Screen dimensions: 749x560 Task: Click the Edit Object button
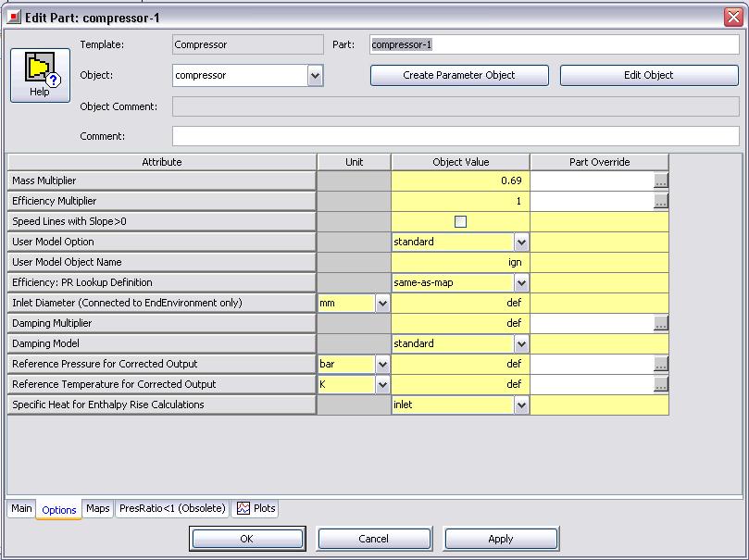(649, 75)
